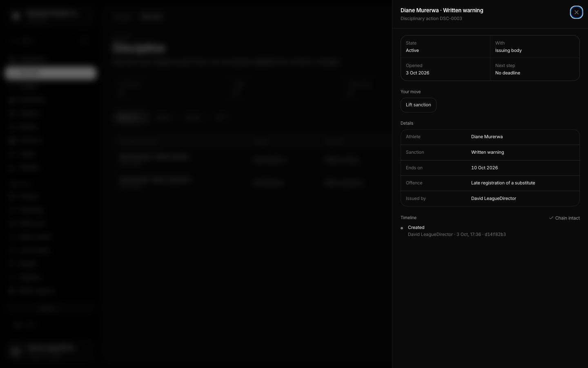588x368 pixels.
Task: Click the Chain intact checkmark icon
Action: 551,218
